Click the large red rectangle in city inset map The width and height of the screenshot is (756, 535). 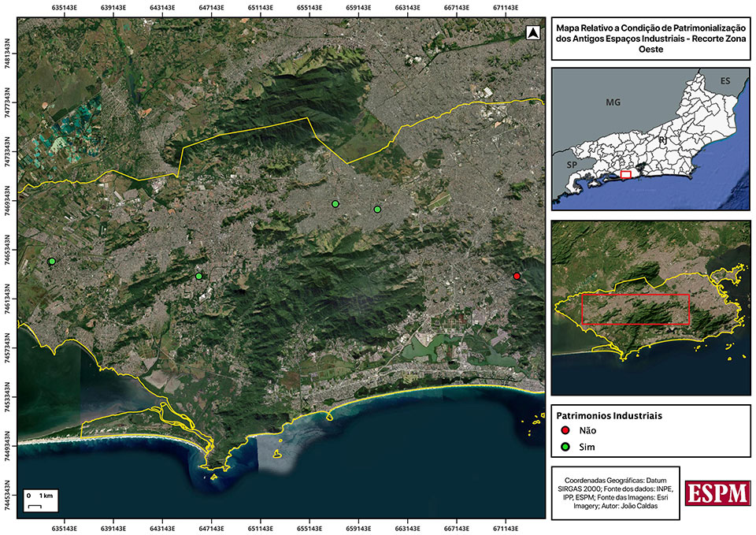tap(635, 309)
